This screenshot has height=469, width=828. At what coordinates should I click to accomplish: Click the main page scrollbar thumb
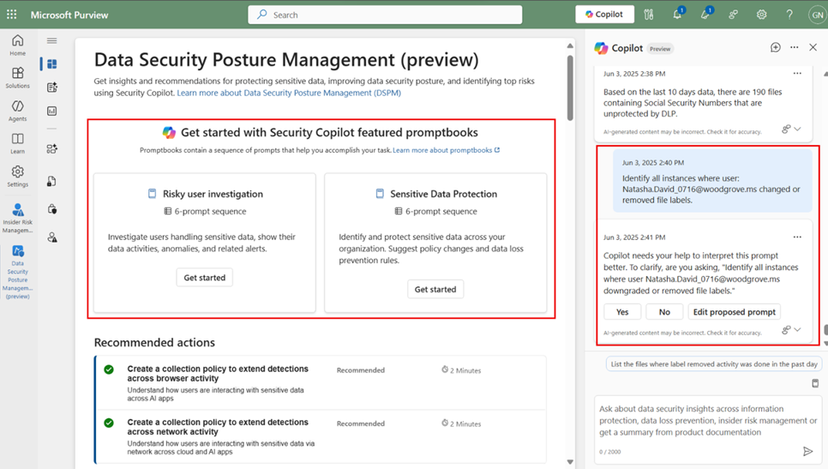570,88
